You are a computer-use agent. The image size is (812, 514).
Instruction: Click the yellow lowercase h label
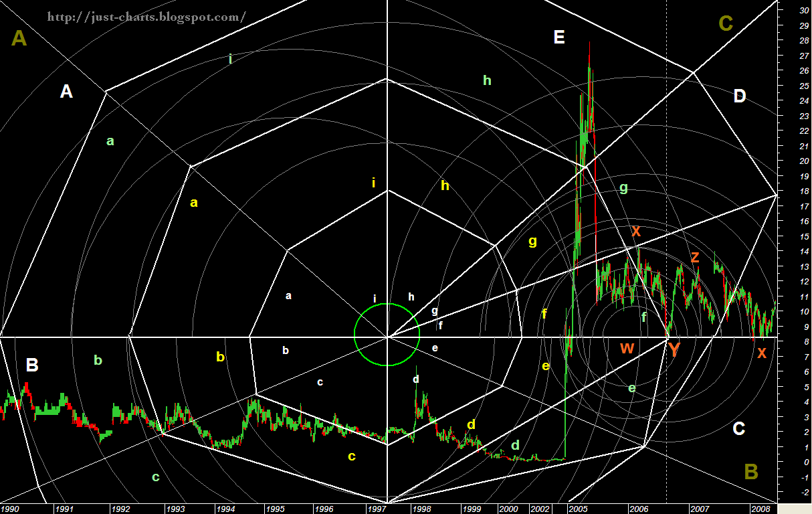(445, 185)
